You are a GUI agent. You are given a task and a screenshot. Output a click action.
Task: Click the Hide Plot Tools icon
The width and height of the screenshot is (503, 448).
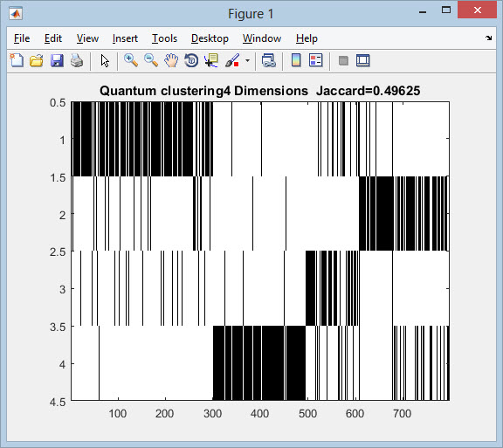[343, 60]
